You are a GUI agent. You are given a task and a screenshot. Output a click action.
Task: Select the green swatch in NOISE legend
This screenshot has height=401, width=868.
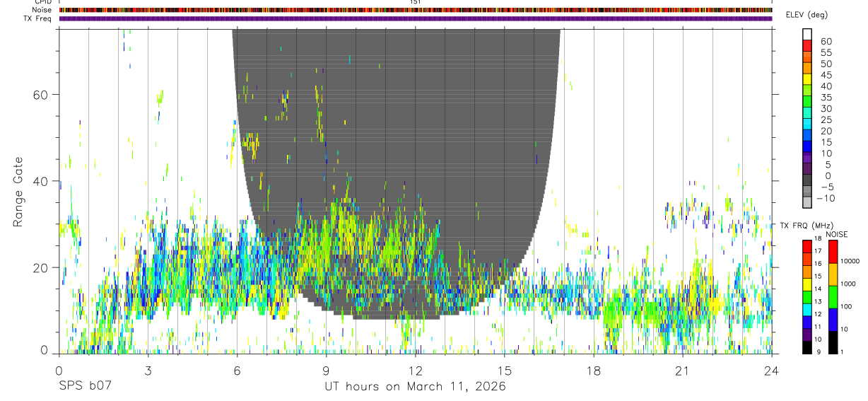click(833, 297)
